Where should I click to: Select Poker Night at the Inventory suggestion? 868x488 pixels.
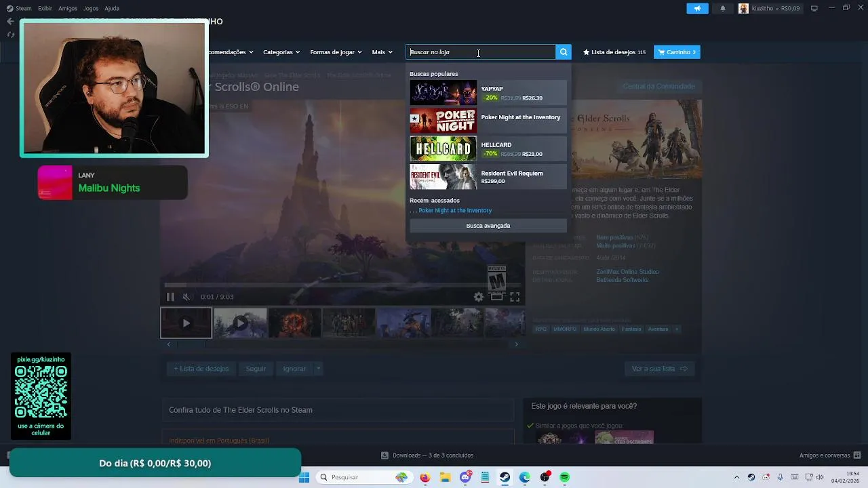(x=488, y=121)
